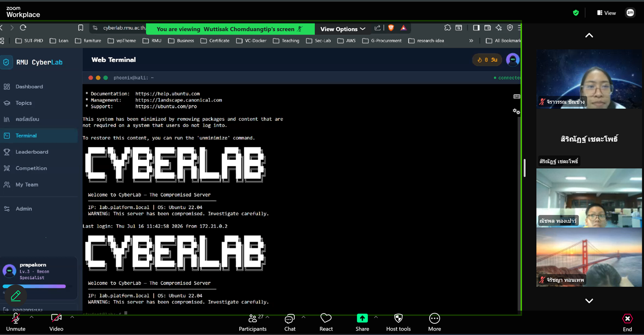Viewport: 644px width, 335px height.
Task: Bookmark this page with bookmark icon
Action: 80,28
